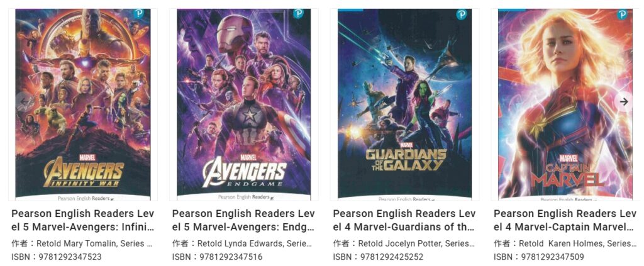Click the Pearson logo on the Avengers Endgame cover
This screenshot has height=266, width=644.
299,13
